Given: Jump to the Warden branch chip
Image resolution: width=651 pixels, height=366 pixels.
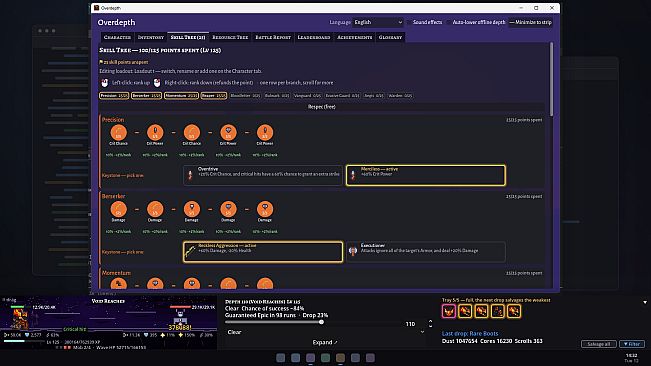Looking at the screenshot, I should pos(400,95).
